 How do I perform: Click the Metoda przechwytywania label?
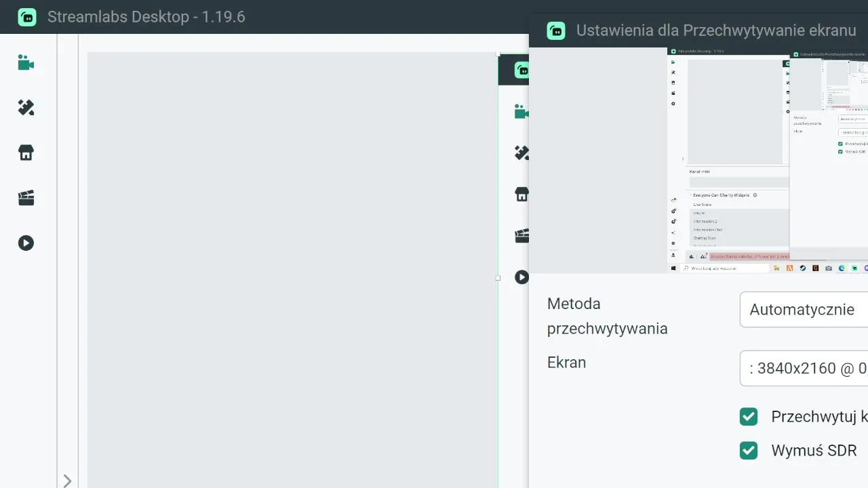pos(607,316)
